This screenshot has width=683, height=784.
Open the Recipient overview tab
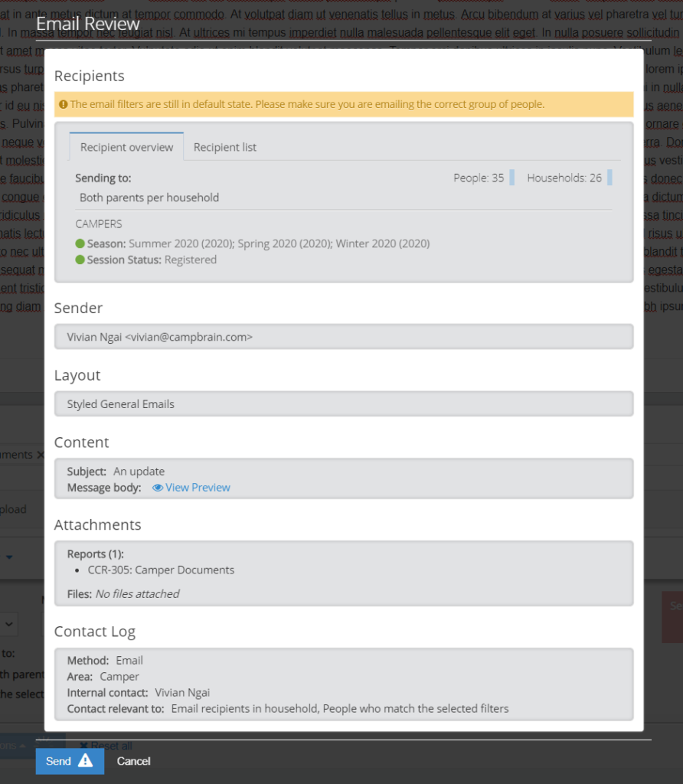(x=126, y=147)
